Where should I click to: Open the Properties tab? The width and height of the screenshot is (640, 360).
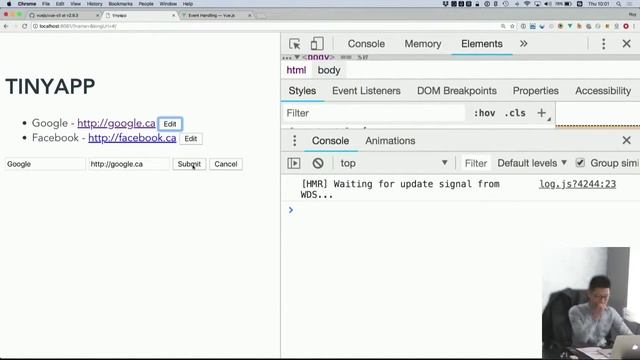[x=536, y=91]
